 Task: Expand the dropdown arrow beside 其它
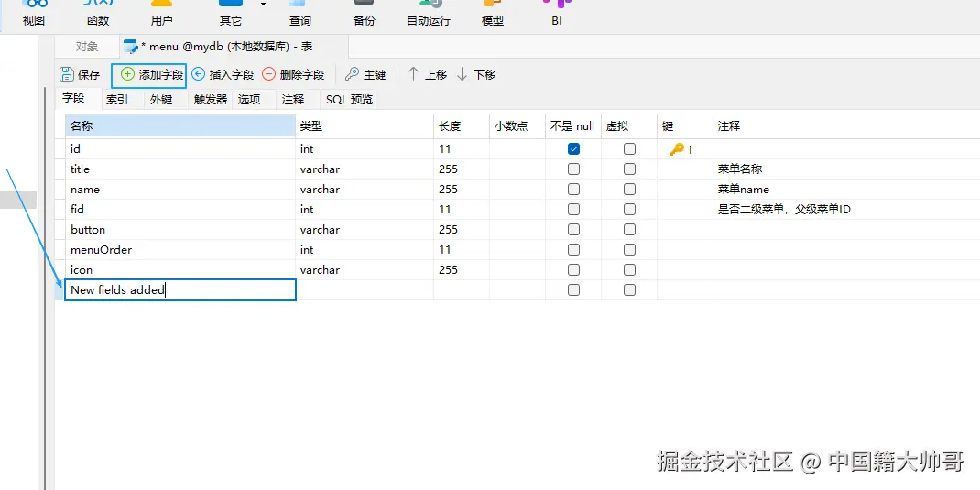coord(263,5)
